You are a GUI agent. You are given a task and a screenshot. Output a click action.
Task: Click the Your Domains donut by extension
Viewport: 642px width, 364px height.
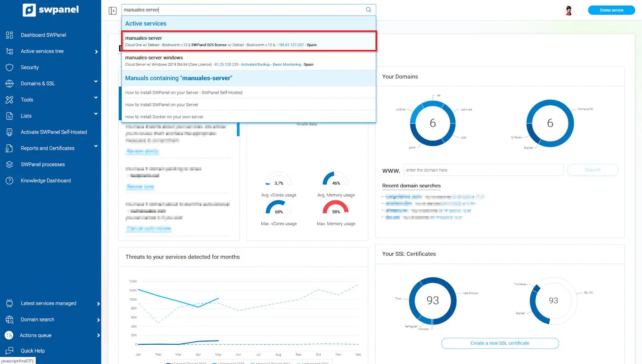click(x=433, y=123)
